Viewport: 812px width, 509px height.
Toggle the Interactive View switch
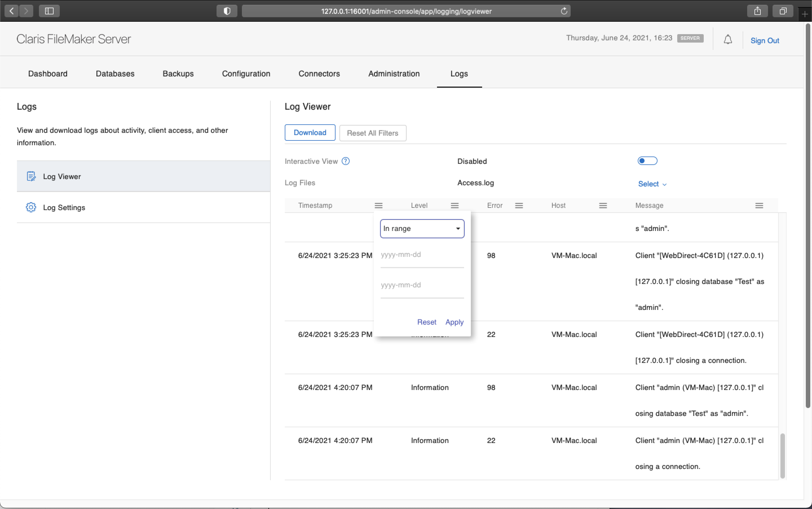[647, 160]
